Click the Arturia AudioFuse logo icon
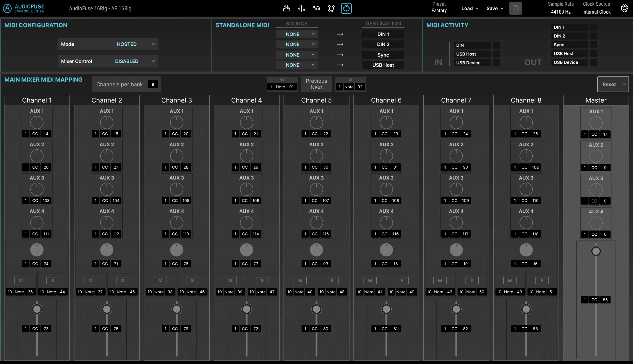This screenshot has width=633, height=364. [7, 8]
